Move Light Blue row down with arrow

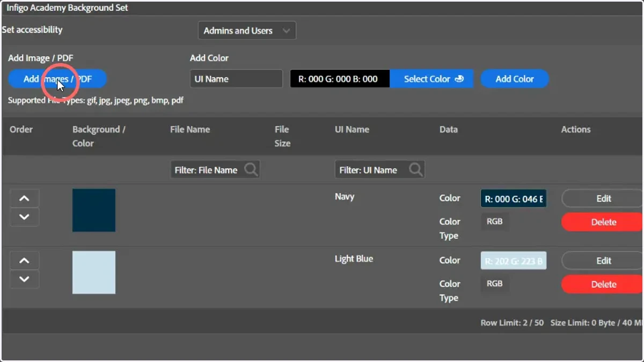point(24,279)
